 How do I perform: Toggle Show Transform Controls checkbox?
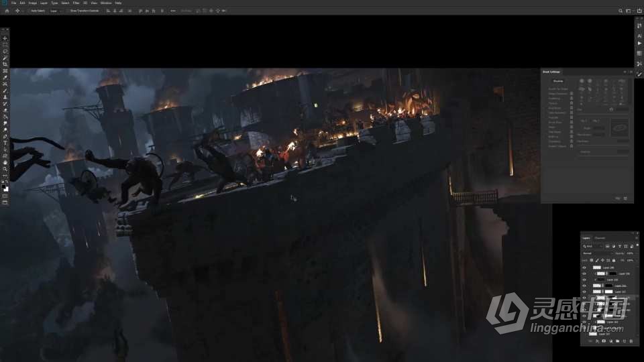point(68,11)
